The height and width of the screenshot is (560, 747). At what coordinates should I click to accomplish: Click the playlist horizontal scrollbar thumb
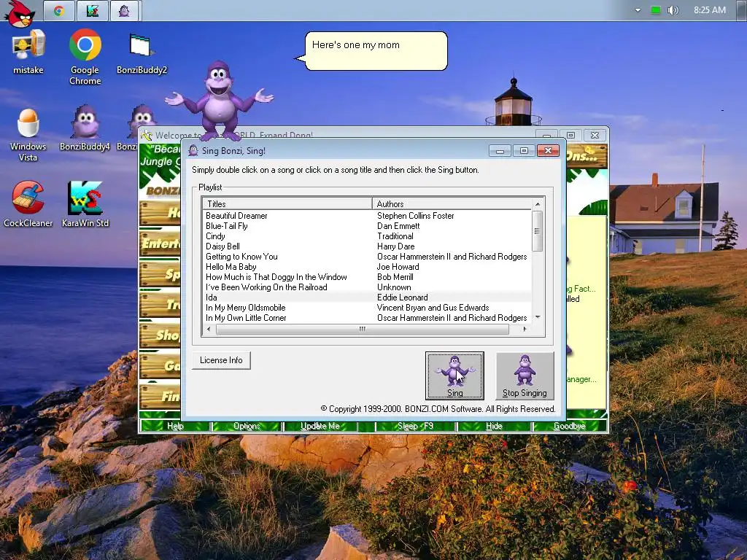point(362,329)
